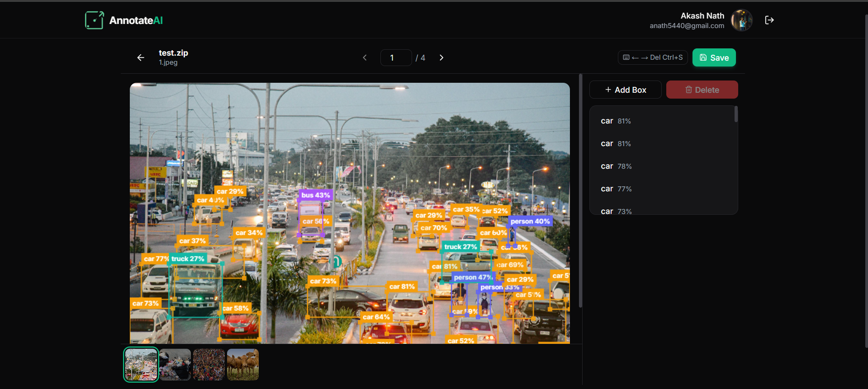
Task: Select the bus 43% bounding box label
Action: 316,195
